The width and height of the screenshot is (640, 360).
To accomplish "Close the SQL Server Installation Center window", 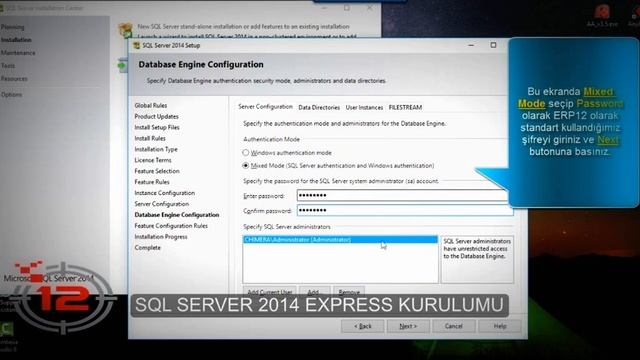I will pyautogui.click(x=370, y=8).
